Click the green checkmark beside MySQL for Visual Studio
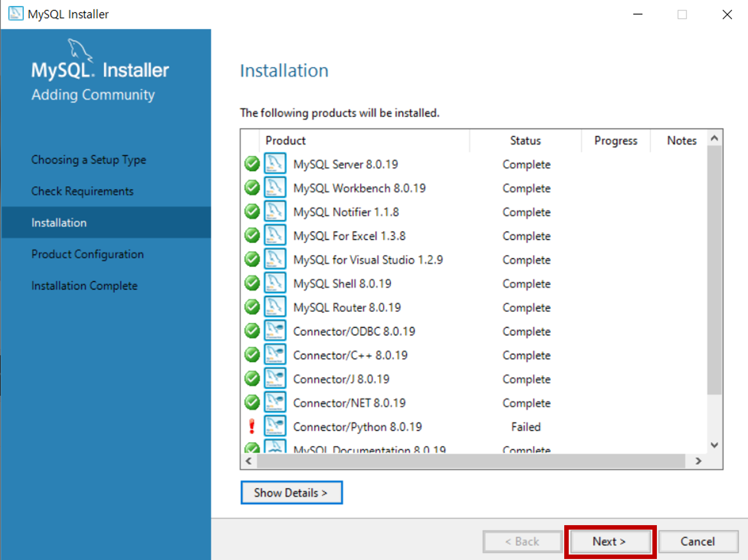Screen dimensions: 748x560 252,259
